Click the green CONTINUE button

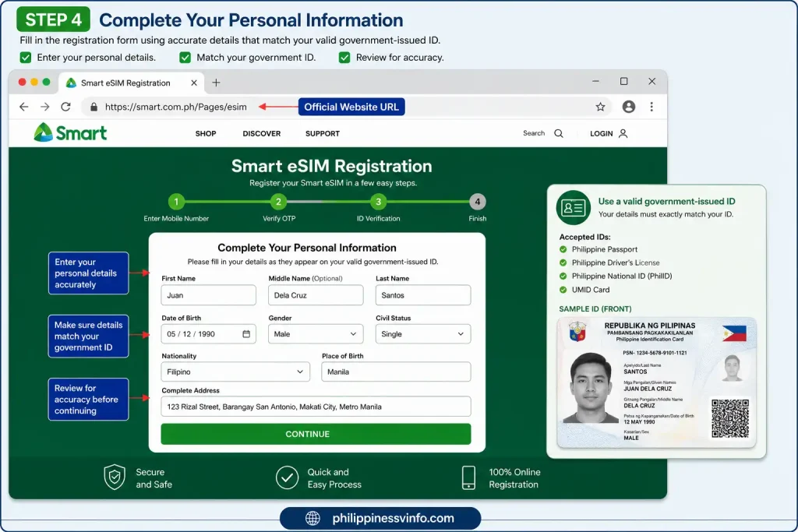pos(316,434)
